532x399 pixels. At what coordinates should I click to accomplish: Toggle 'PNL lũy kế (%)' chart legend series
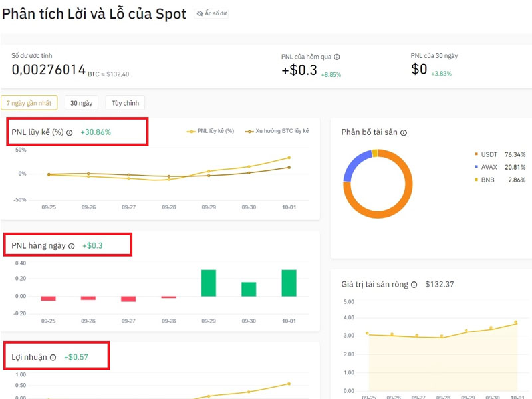coord(210,131)
